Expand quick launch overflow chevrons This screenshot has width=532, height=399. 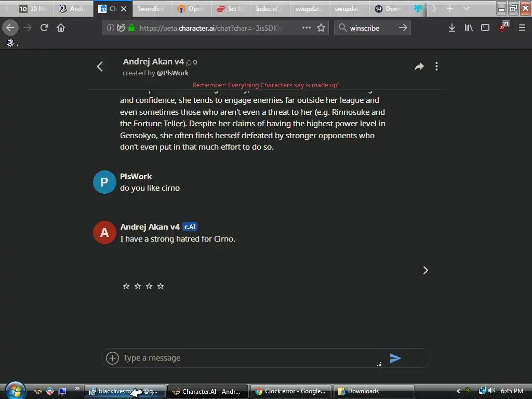click(x=77, y=388)
